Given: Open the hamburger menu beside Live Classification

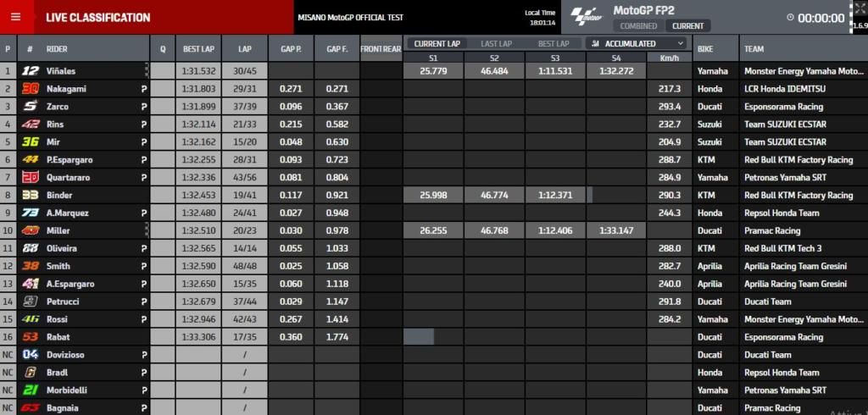Looking at the screenshot, I should [x=16, y=17].
